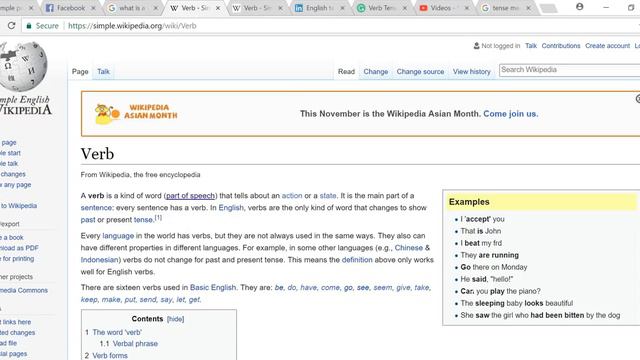The image size is (640, 360).
Task: Follow the 'Indonesian' link
Action: pyautogui.click(x=99, y=260)
